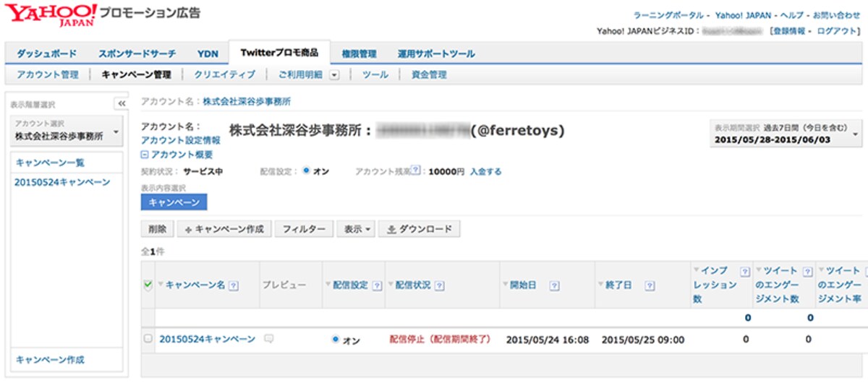Sort by キャンペーン名 column arrow
Screen dimensions: 868x388
click(x=161, y=285)
